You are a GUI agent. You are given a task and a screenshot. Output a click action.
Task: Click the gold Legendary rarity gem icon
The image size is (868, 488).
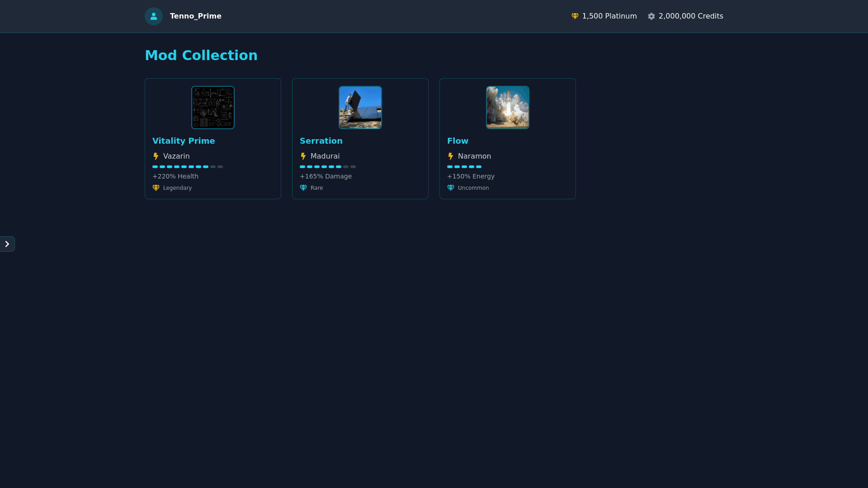[x=156, y=188]
